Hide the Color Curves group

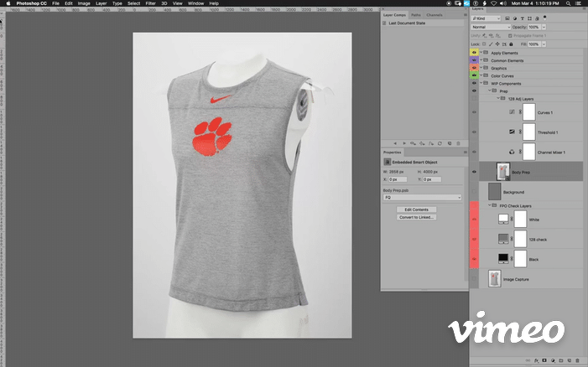coord(474,75)
